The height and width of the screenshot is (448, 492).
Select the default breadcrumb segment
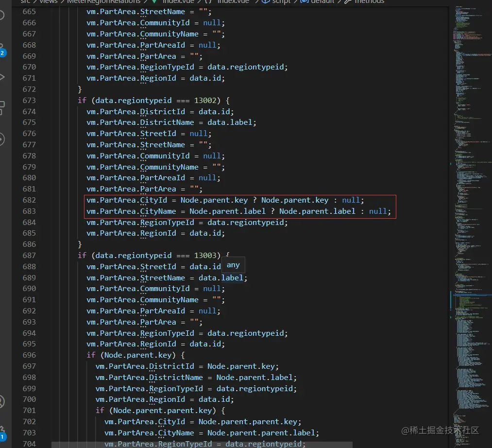[322, 2]
